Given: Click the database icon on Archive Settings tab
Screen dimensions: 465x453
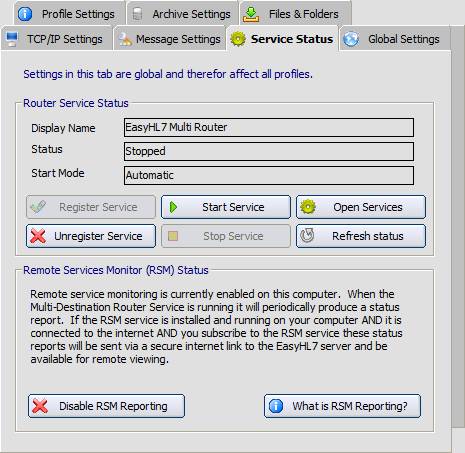Looking at the screenshot, I should [137, 14].
